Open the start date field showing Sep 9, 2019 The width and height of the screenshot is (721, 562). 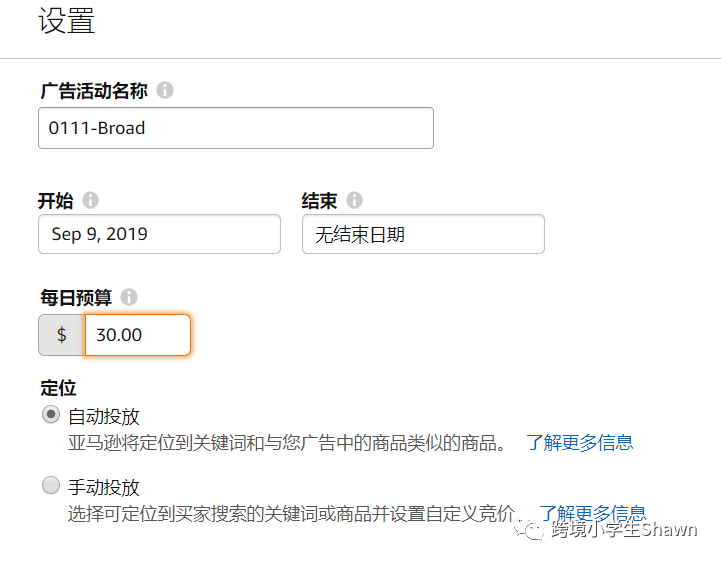[x=159, y=234]
